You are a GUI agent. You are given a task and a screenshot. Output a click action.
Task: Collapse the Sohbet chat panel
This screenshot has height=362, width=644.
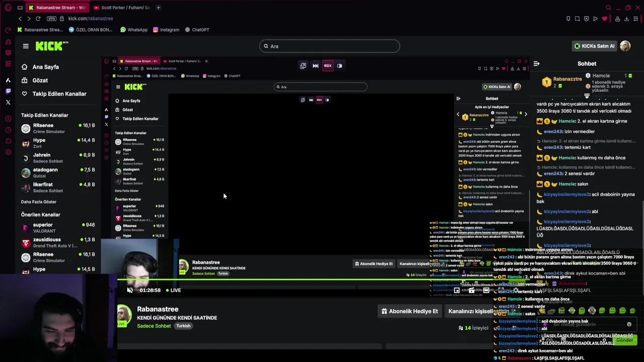tap(536, 64)
